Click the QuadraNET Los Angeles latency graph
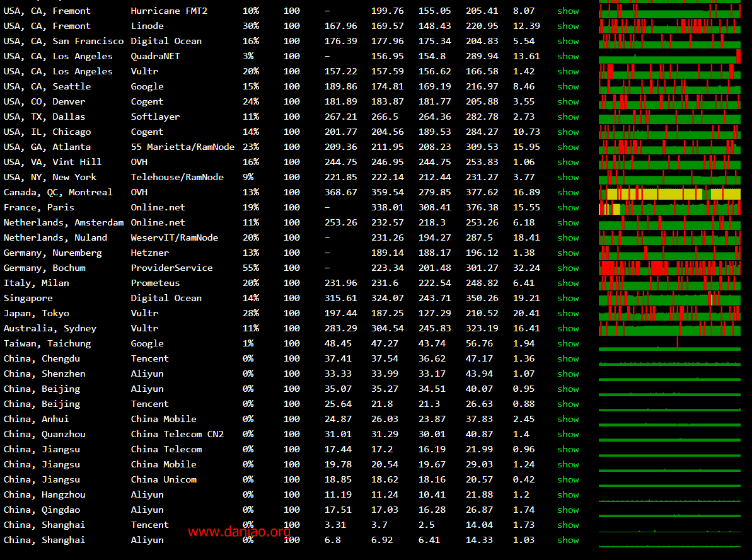 coord(669,56)
